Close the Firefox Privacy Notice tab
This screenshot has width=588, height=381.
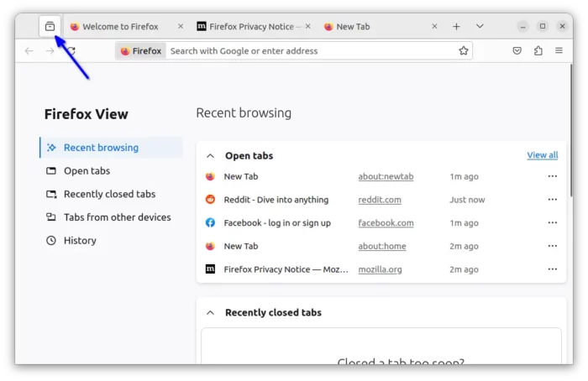coord(308,26)
